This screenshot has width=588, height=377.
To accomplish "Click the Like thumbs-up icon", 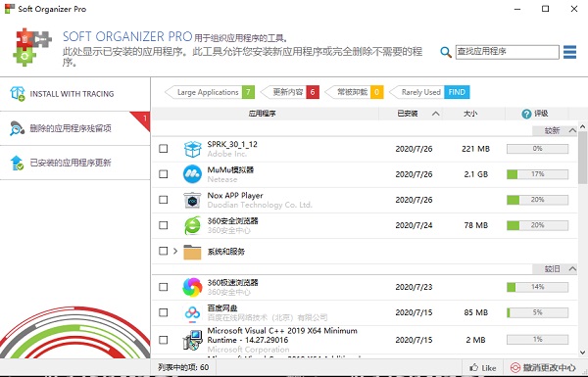I will tap(474, 367).
